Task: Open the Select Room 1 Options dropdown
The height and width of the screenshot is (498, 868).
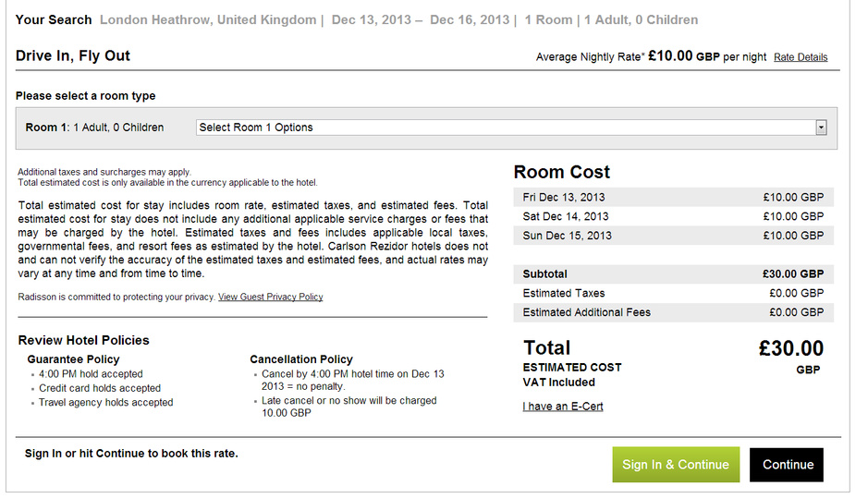Action: click(511, 128)
